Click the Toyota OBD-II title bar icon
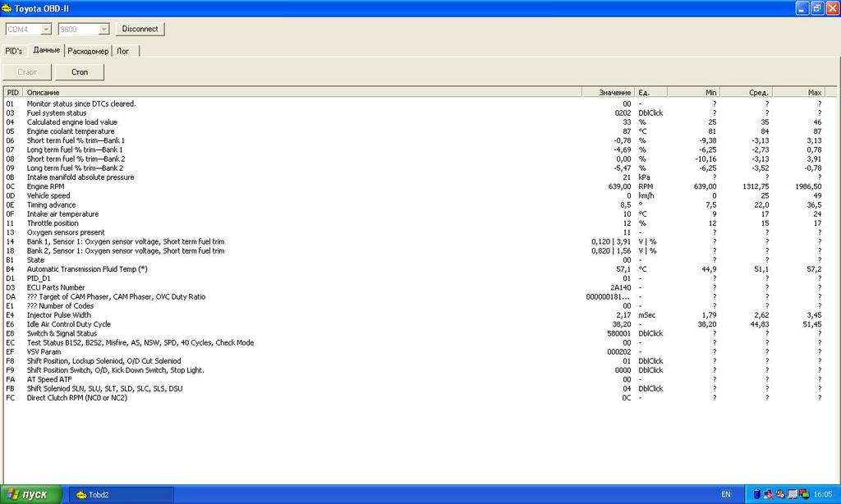 pos(7,8)
